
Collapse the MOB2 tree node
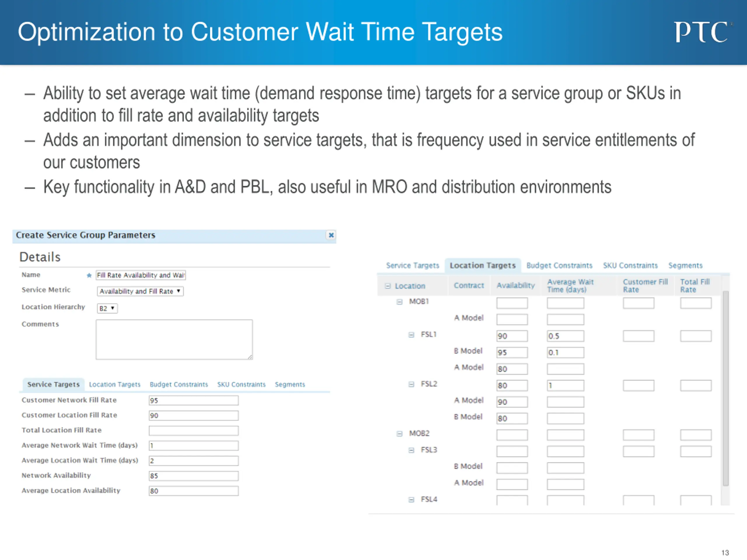399,434
